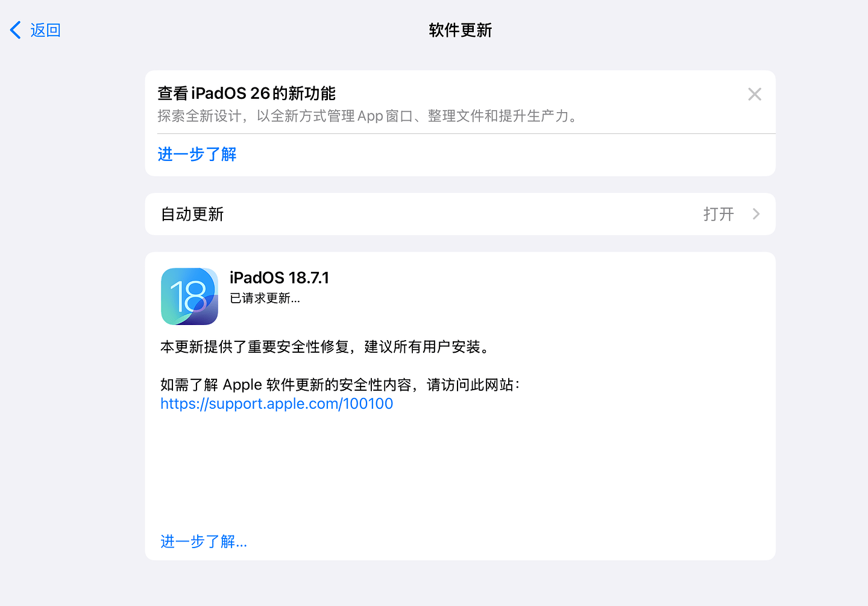This screenshot has width=868, height=606.
Task: Open the bold 进一步了解 banner link
Action: click(197, 154)
